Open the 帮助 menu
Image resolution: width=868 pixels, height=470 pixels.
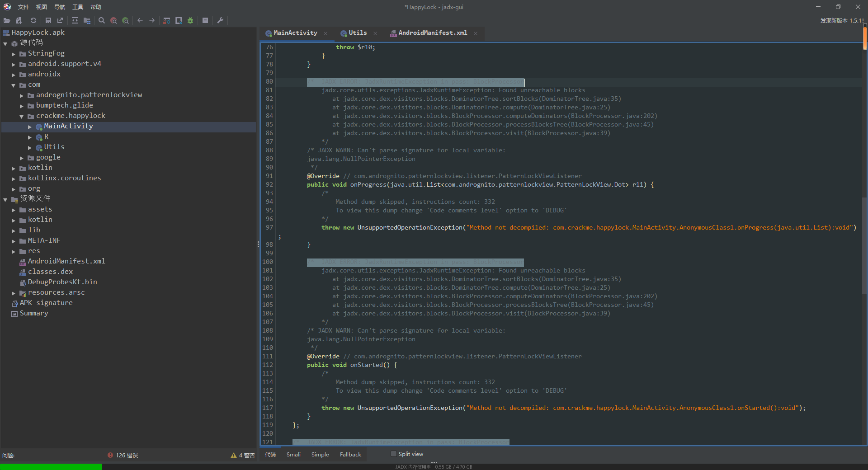96,7
